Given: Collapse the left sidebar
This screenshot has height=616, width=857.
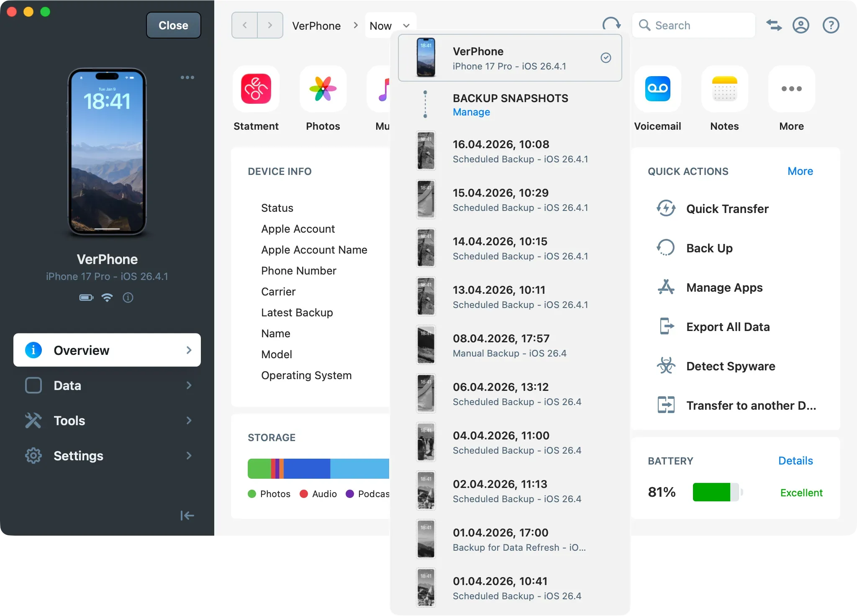Looking at the screenshot, I should 187,516.
